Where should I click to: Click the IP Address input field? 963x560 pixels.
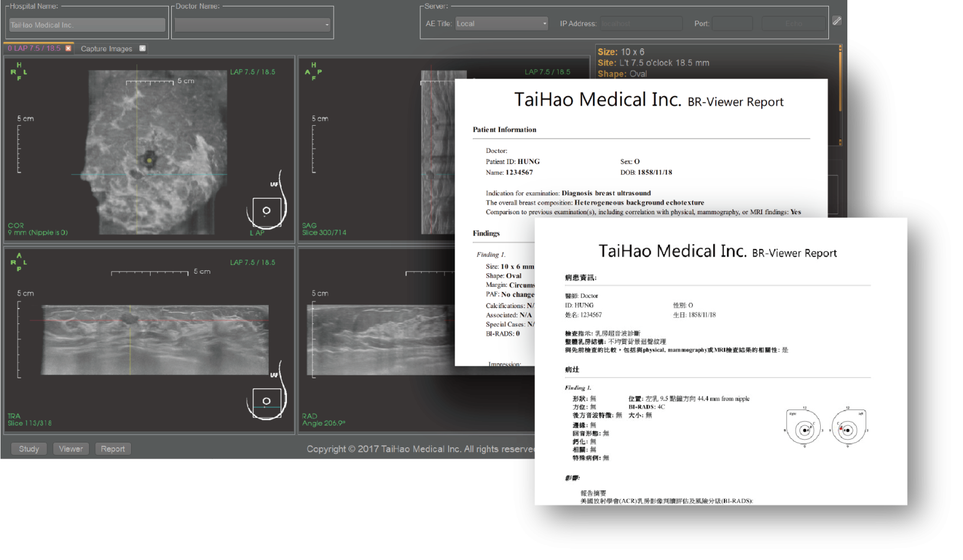641,24
